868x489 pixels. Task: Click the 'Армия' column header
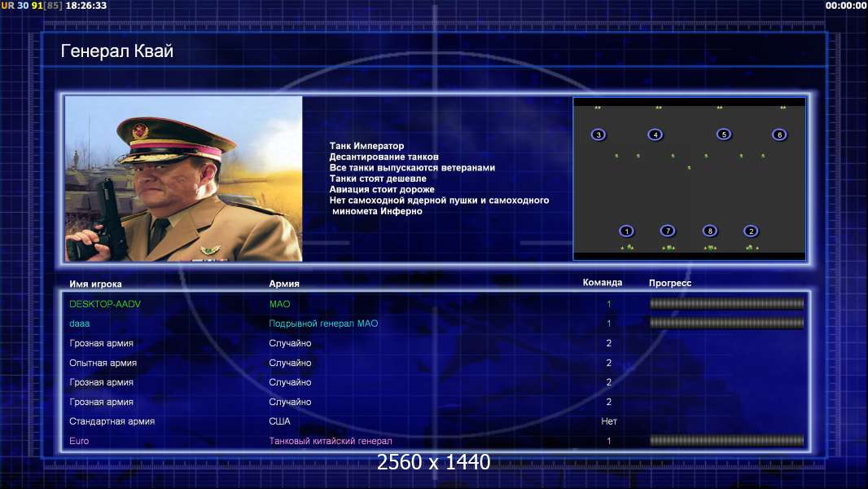[x=284, y=284]
